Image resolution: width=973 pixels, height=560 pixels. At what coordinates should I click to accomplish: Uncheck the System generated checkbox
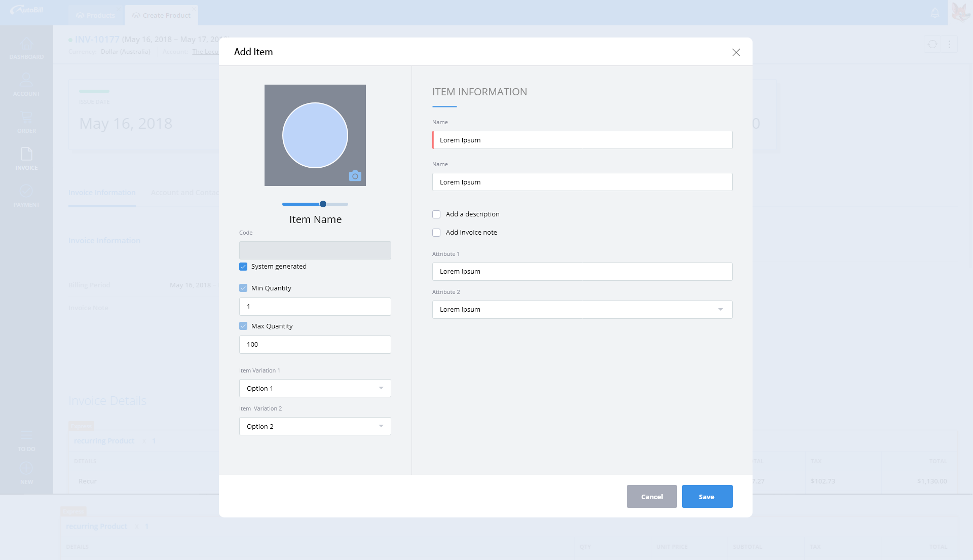click(243, 267)
